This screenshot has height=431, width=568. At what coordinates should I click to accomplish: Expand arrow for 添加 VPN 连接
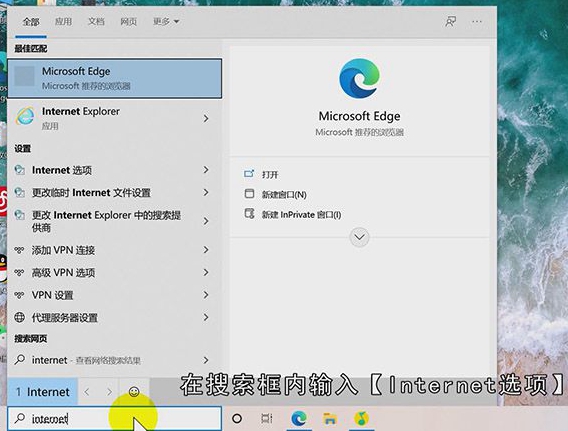pyautogui.click(x=206, y=250)
